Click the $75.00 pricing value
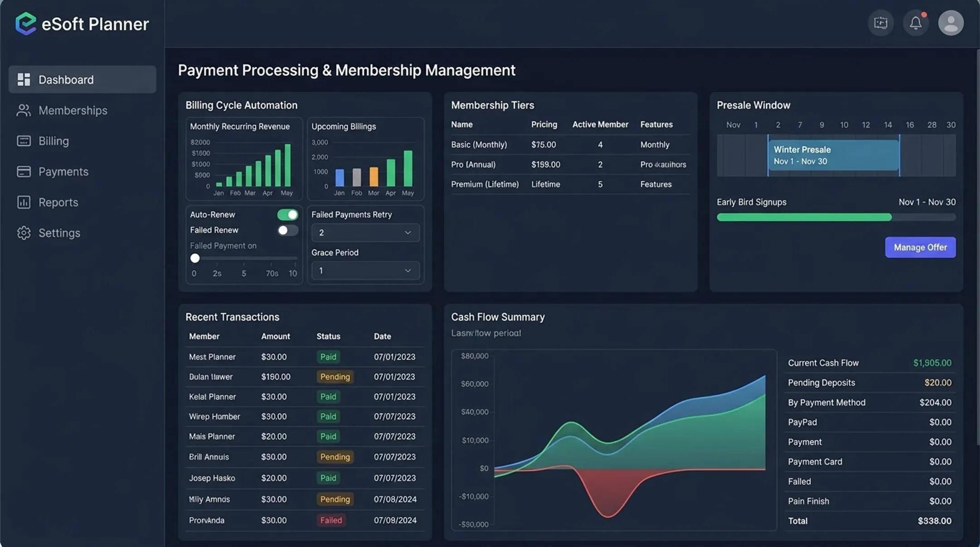The width and height of the screenshot is (980, 547). tap(544, 145)
